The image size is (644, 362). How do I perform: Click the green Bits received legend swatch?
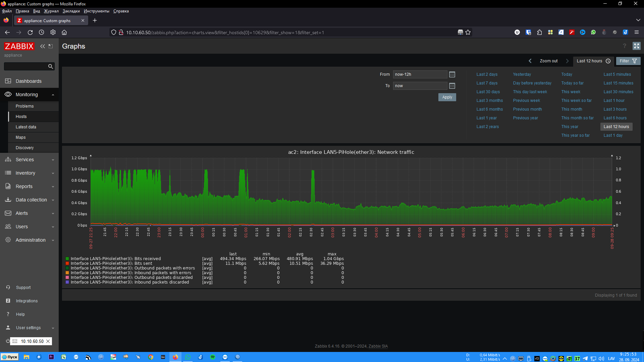(67, 259)
